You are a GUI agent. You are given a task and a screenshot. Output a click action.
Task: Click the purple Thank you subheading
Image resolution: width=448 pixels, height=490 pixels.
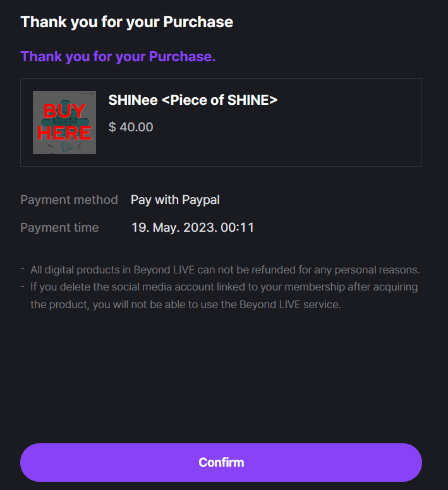click(x=118, y=57)
